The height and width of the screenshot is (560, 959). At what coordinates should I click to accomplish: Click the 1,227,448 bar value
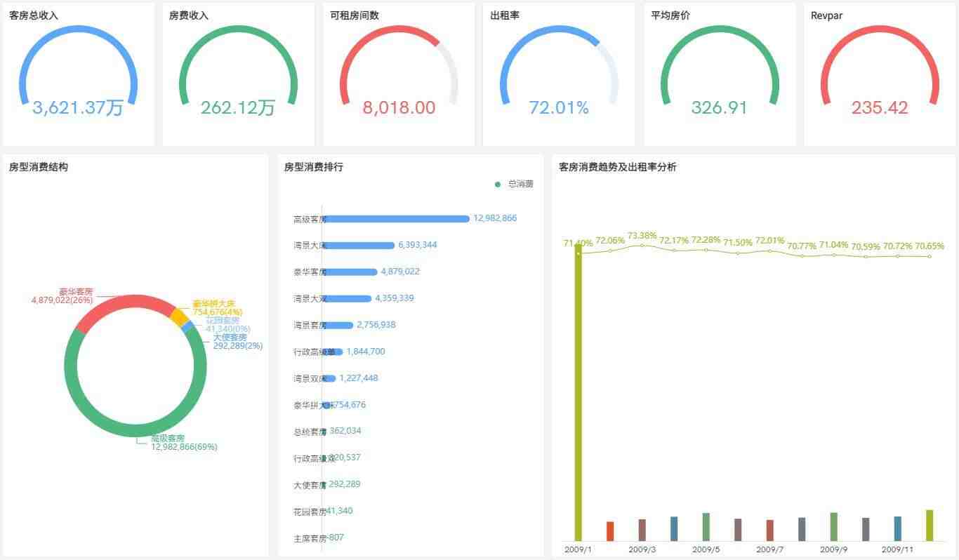(x=359, y=378)
